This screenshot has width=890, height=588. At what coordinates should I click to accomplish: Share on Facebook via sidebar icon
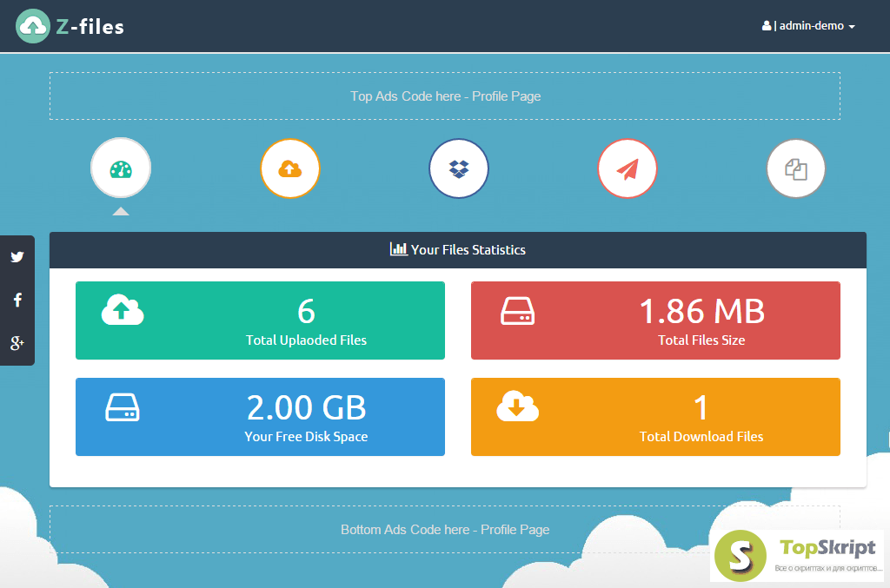pyautogui.click(x=17, y=300)
